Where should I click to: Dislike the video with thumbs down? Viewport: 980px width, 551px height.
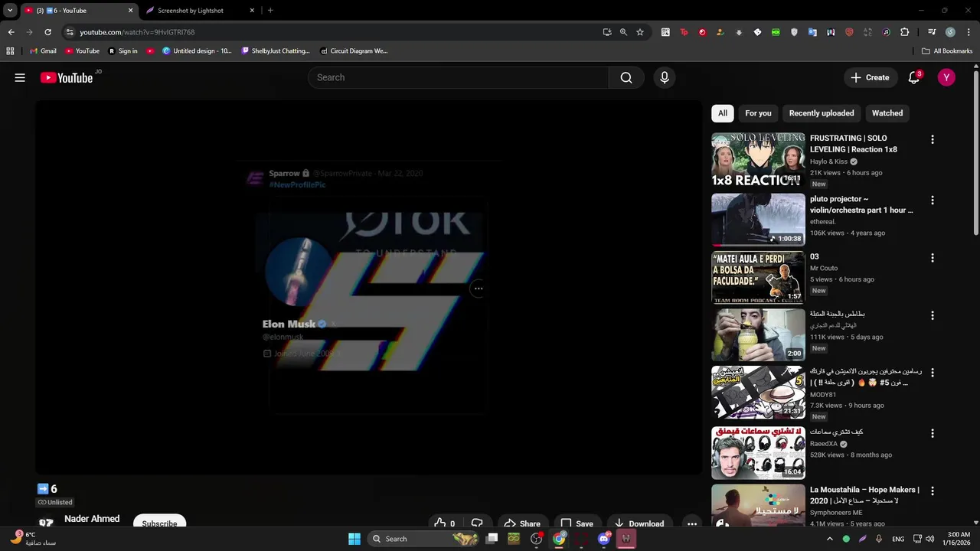pyautogui.click(x=477, y=523)
